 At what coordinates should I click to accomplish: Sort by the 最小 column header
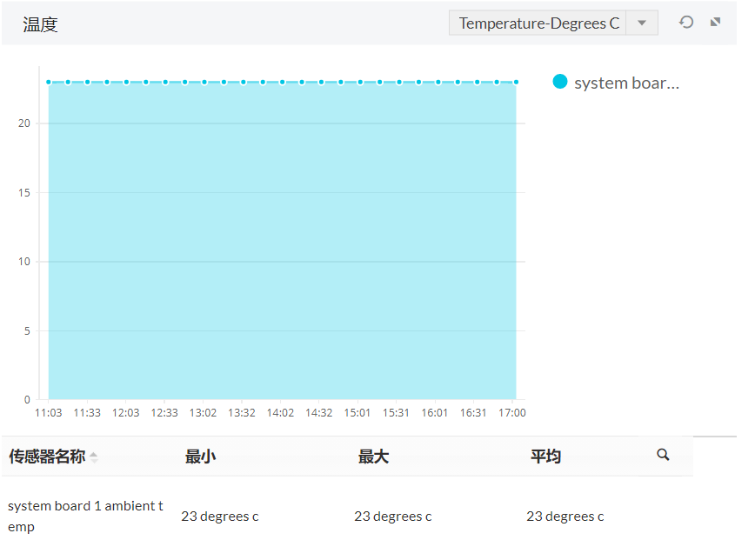click(x=200, y=457)
